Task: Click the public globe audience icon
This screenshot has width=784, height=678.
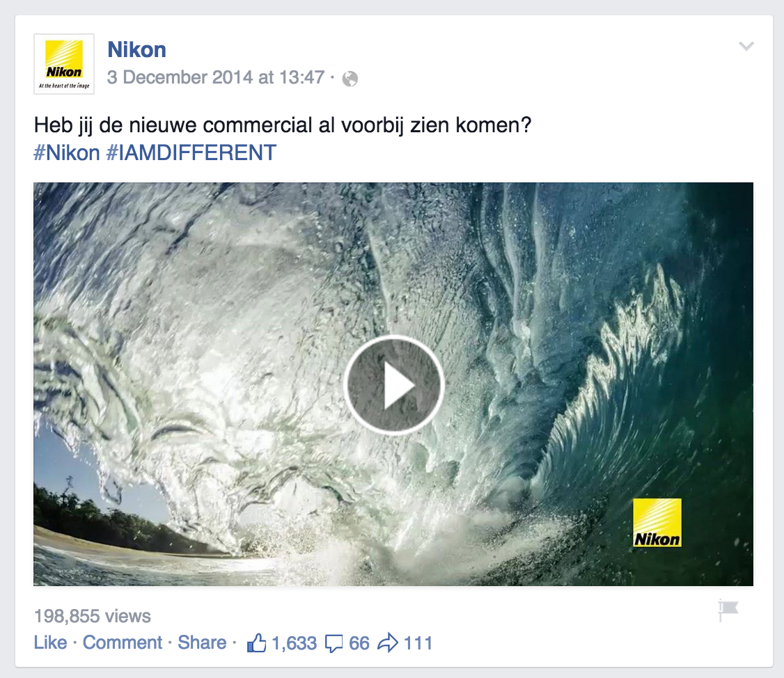Action: click(350, 79)
